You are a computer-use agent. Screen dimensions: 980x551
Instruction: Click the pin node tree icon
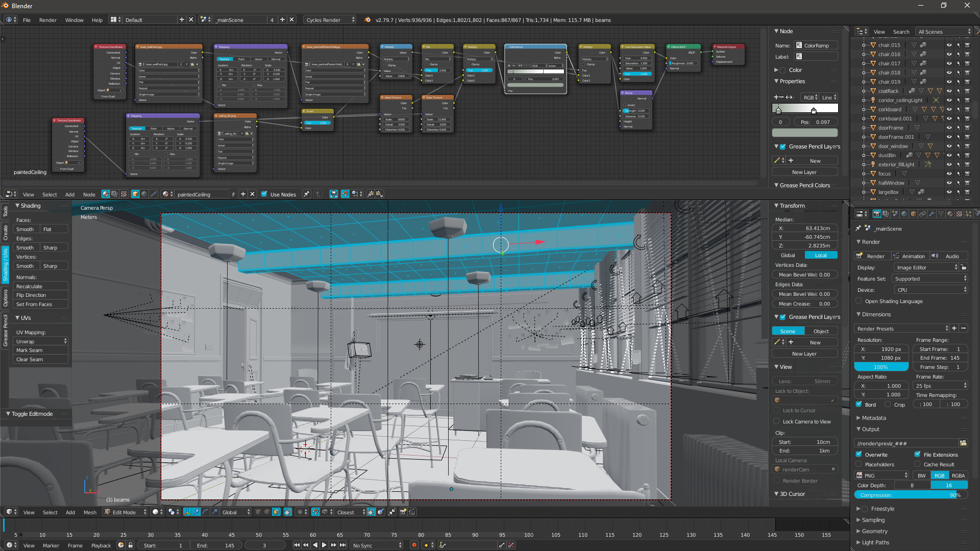click(x=306, y=194)
